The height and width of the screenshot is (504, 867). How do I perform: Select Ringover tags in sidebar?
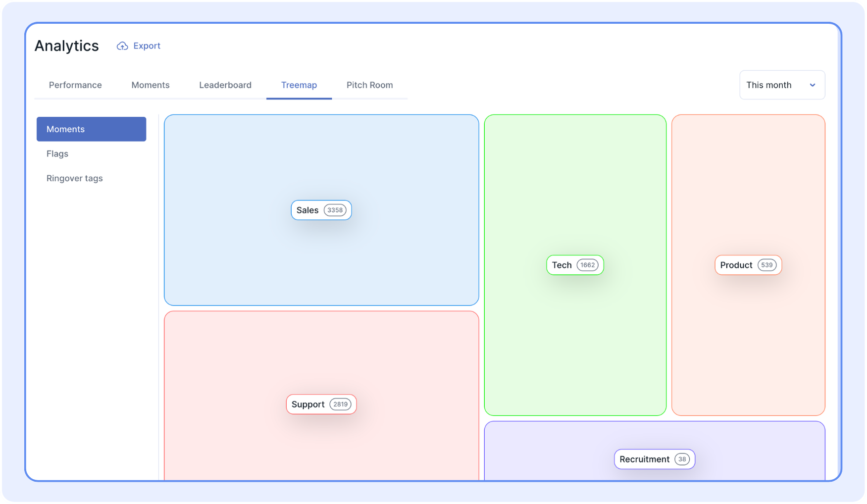click(75, 178)
